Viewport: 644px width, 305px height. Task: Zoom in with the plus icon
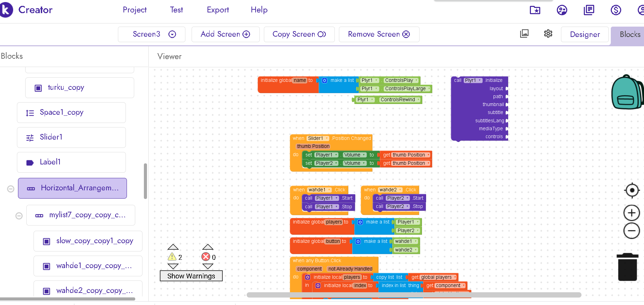click(x=632, y=213)
